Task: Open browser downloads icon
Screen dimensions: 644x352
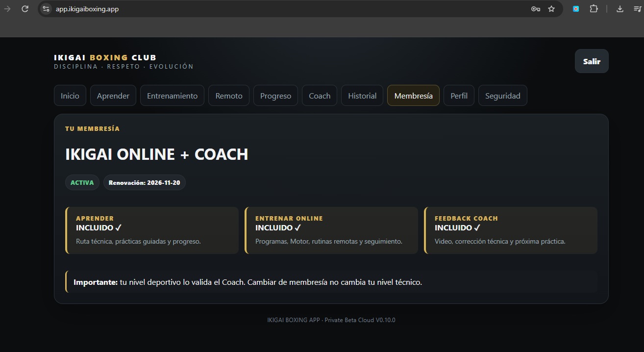Action: [x=620, y=9]
